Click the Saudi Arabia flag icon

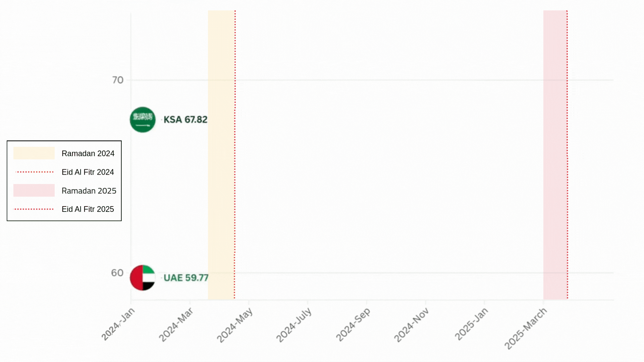coord(143,120)
